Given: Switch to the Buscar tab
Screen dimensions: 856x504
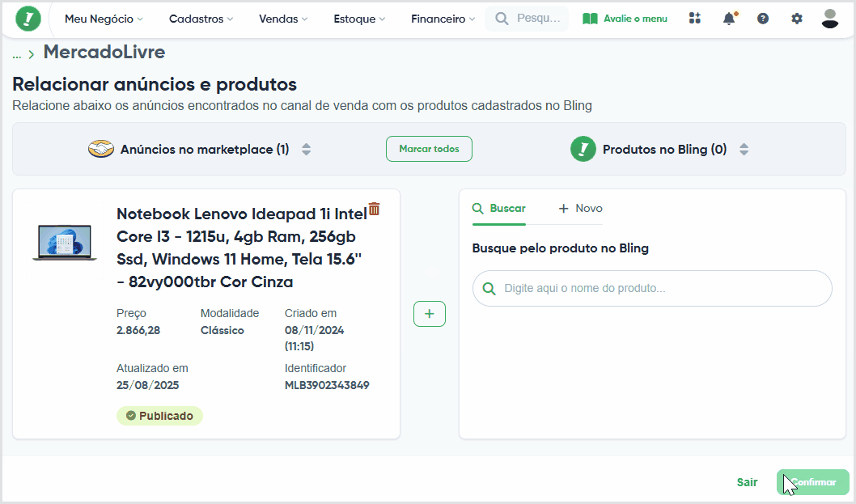Looking at the screenshot, I should (x=499, y=209).
